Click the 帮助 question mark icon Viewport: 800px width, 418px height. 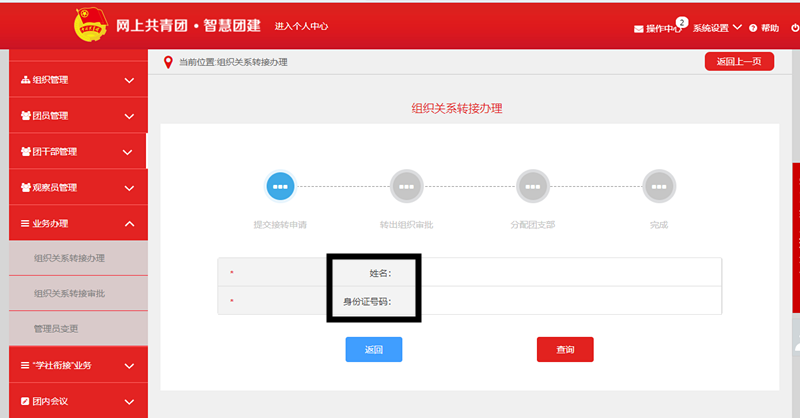coord(753,28)
